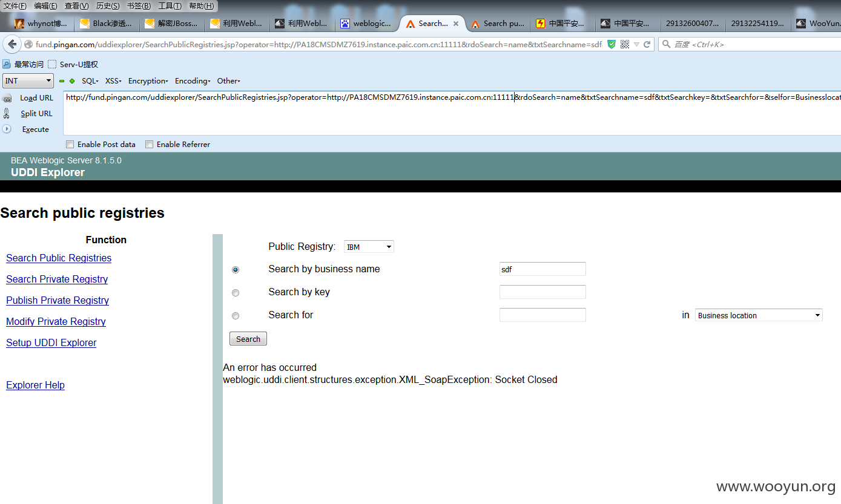Open the URL history dropdown arrow in address bar
The width and height of the screenshot is (841, 504).
coord(636,45)
